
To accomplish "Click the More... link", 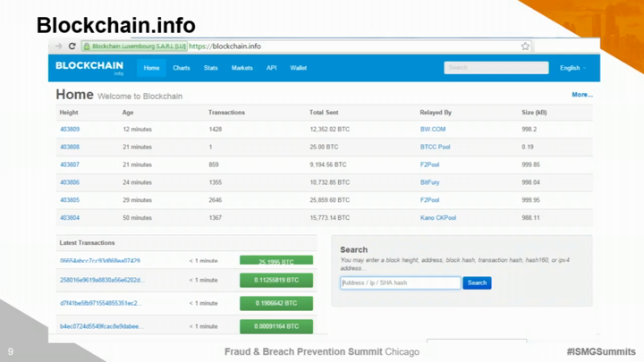I will [x=582, y=95].
